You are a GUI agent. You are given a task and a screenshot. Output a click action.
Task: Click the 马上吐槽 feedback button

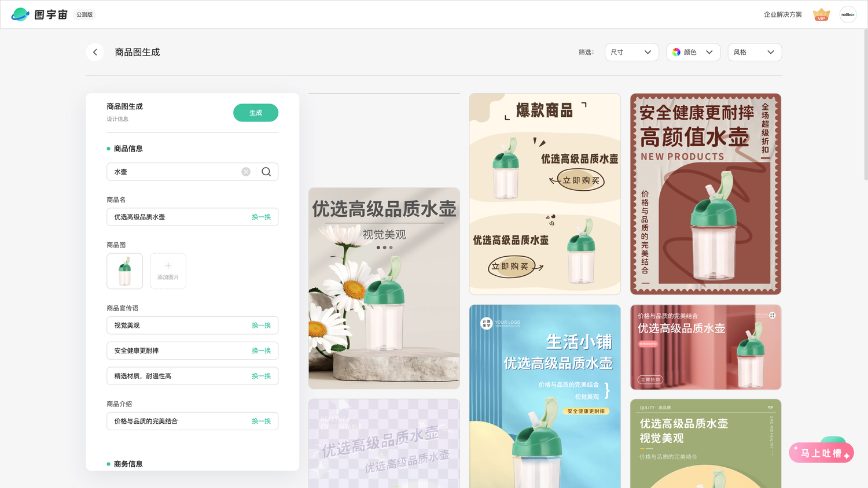[x=821, y=453]
